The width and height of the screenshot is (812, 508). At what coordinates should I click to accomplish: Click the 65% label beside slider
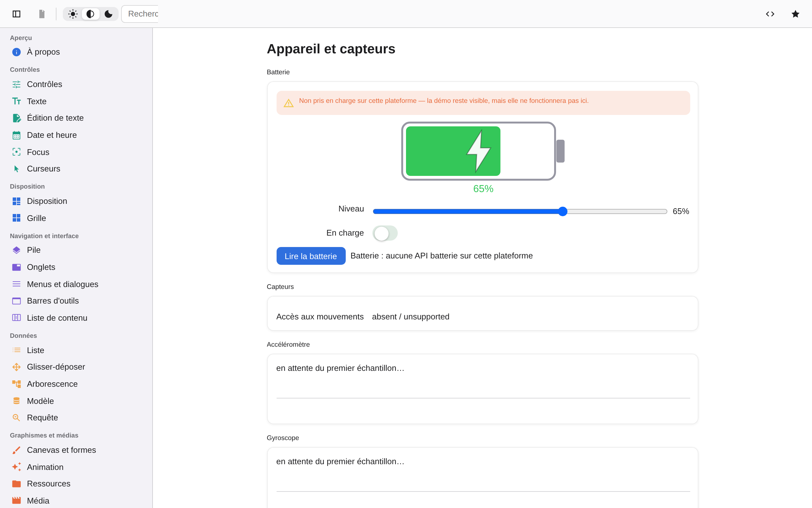pos(681,211)
